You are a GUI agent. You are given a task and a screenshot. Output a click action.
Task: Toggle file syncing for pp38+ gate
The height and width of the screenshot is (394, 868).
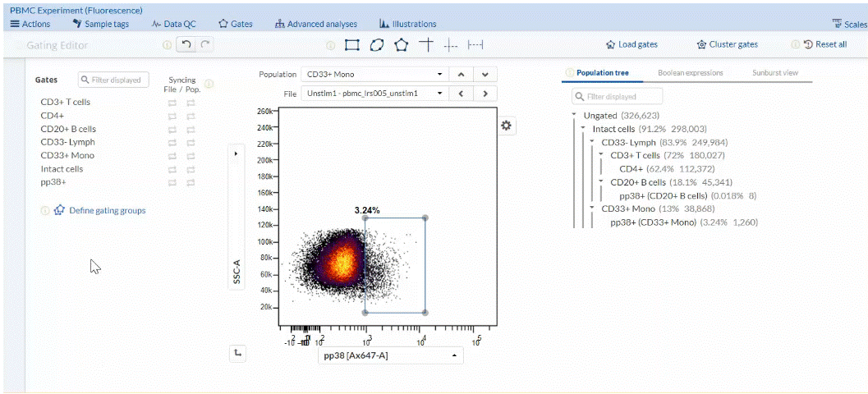point(172,182)
